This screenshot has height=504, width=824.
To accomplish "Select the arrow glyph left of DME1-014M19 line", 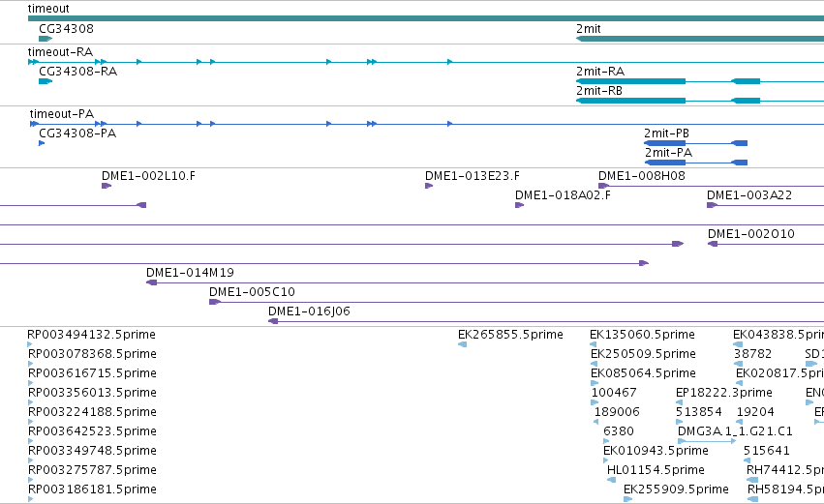I will click(x=151, y=282).
